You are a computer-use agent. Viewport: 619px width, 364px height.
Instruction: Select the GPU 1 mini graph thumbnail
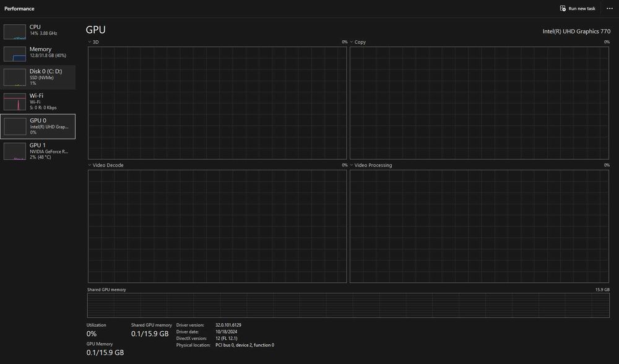pyautogui.click(x=15, y=152)
